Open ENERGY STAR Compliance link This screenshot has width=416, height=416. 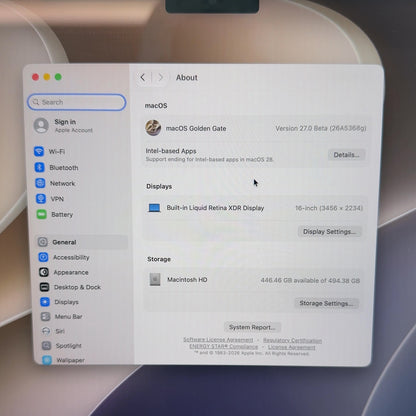(x=224, y=346)
